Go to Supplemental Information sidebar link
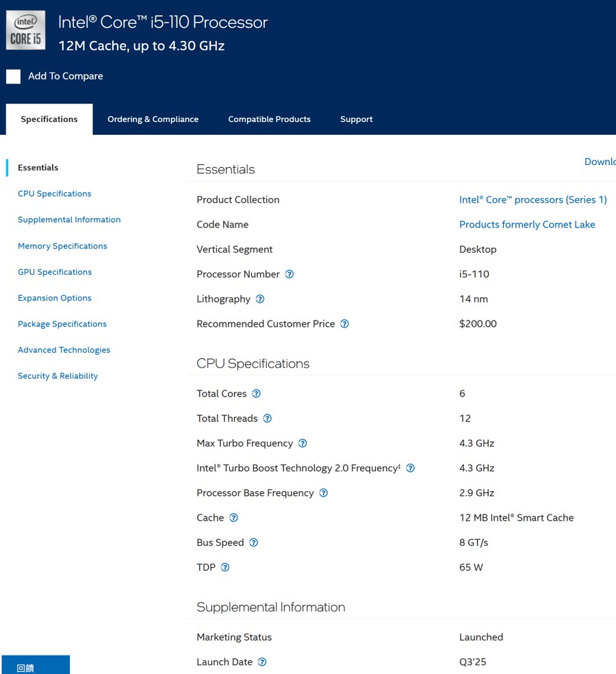The width and height of the screenshot is (616, 674). point(69,220)
